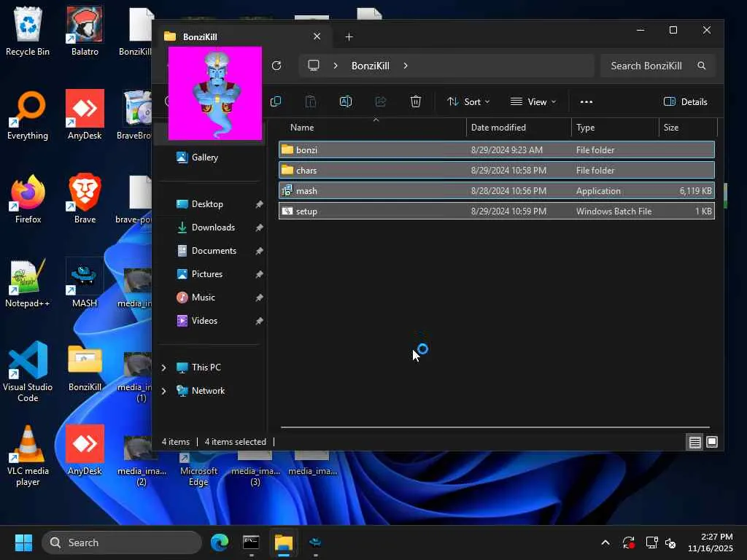Screen dimensions: 747x560
Task: Switch to details list view button
Action: point(695,443)
